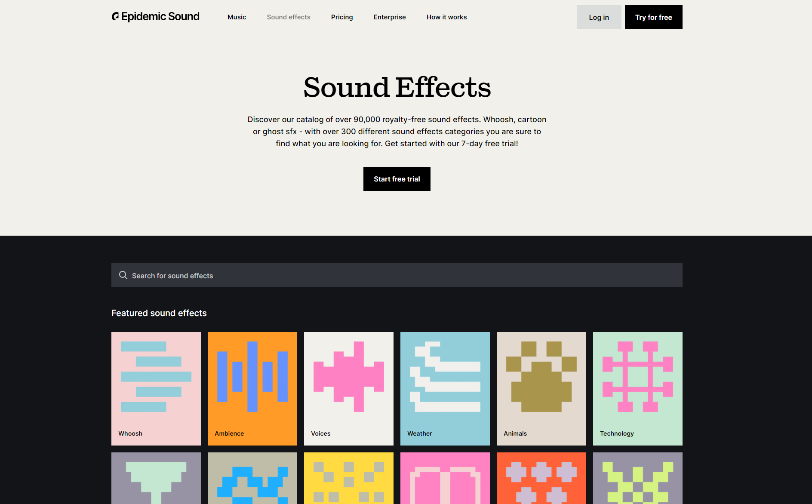Open the green funnel tile below Whoosh
Viewport: 812px width, 504px height.
[156, 482]
